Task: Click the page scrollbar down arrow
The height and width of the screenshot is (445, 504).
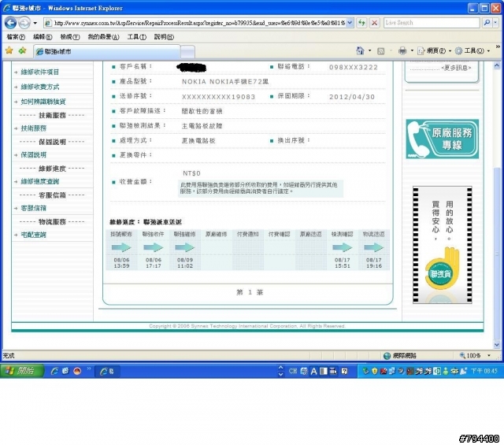Action: point(497,345)
